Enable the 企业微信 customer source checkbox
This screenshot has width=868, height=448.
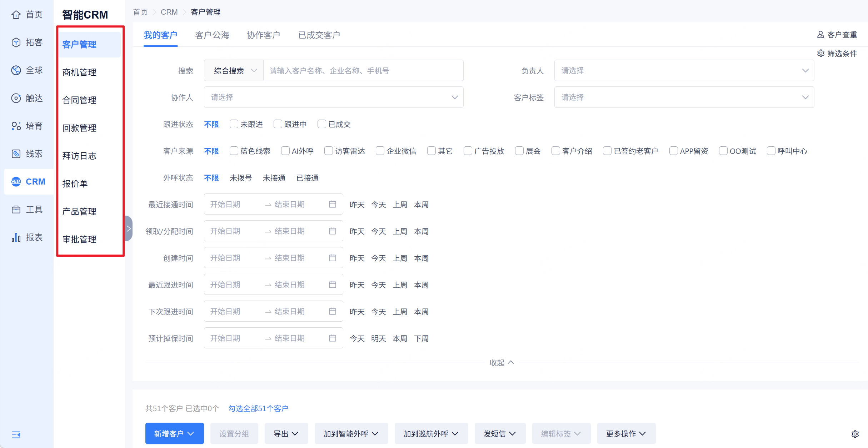click(x=379, y=151)
